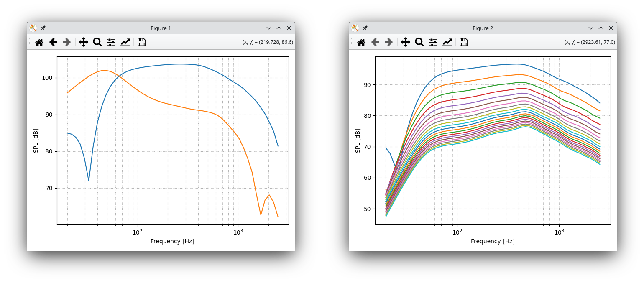The image size is (644, 283).
Task: Click SPL [dB] axis label in Figure 2
Action: point(358,140)
